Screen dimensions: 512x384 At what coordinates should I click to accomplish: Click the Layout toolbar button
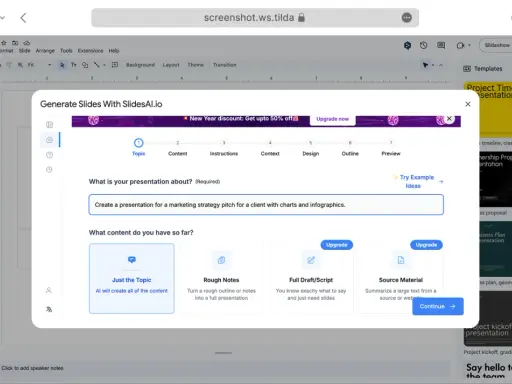pyautogui.click(x=171, y=65)
